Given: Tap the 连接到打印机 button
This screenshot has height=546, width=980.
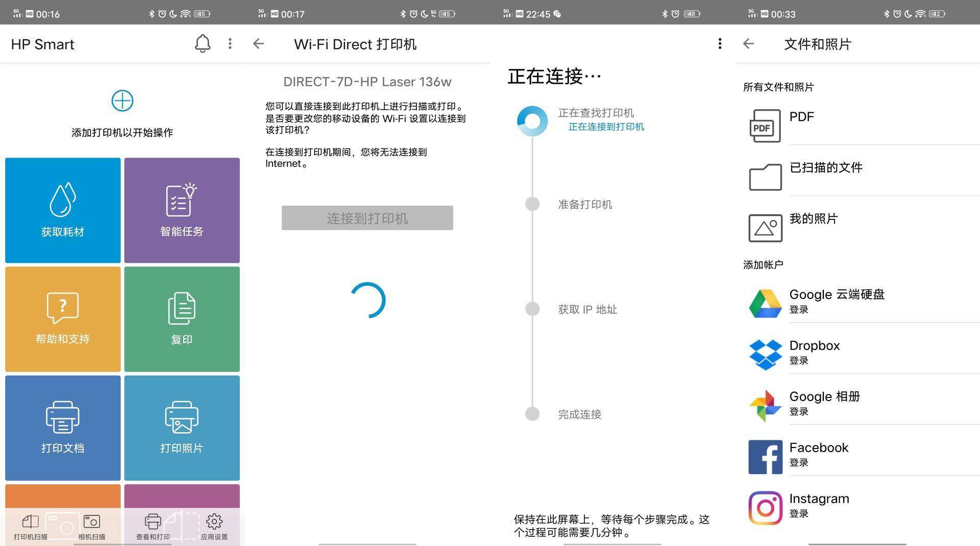Looking at the screenshot, I should [x=366, y=217].
